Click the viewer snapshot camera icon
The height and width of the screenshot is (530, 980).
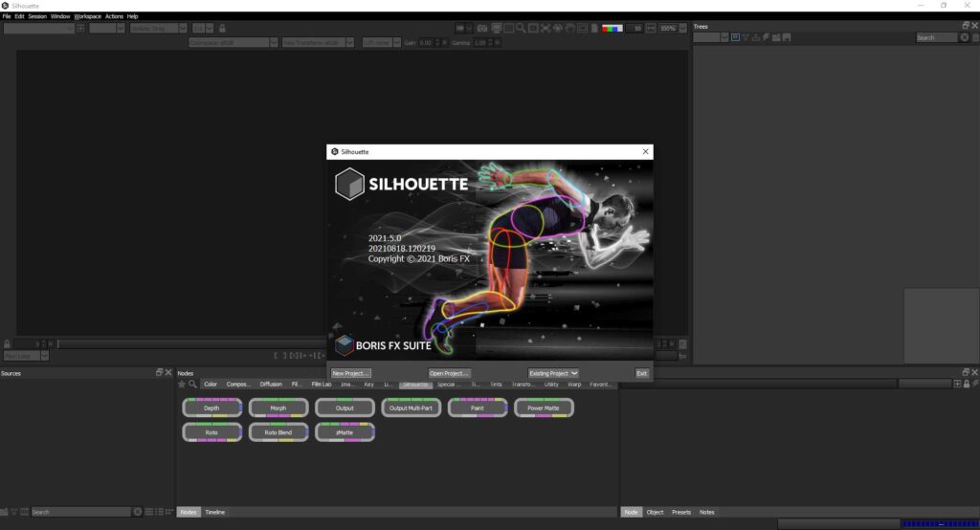coord(482,28)
